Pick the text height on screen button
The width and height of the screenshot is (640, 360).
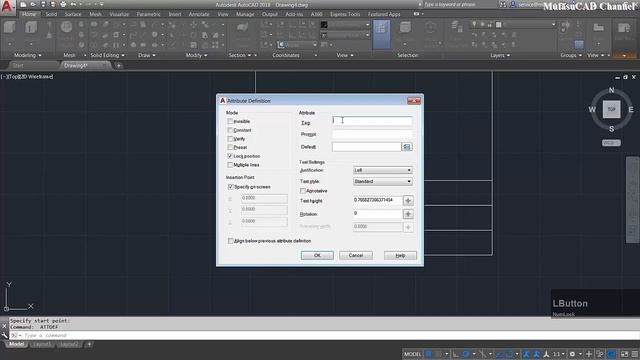point(408,200)
